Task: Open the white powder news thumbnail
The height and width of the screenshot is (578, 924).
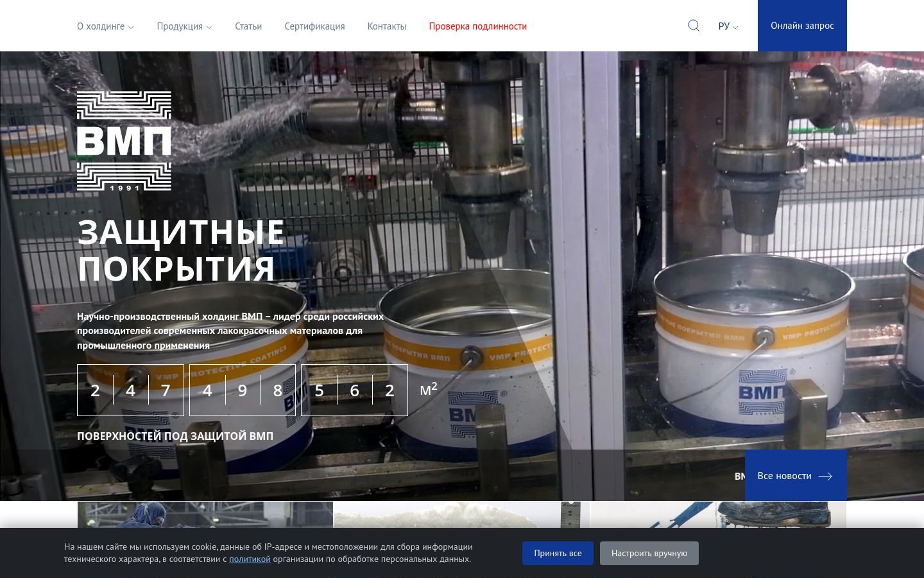Action: point(461,514)
